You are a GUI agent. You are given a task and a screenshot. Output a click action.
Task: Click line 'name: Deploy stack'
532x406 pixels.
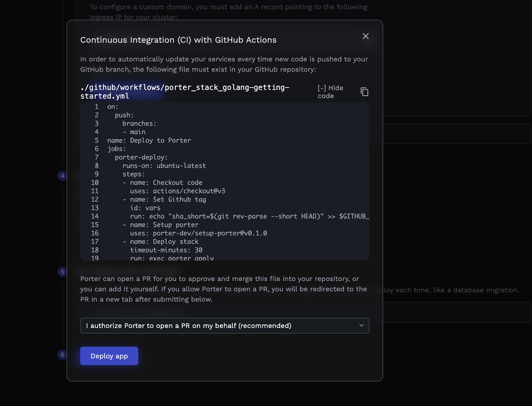[161, 242]
